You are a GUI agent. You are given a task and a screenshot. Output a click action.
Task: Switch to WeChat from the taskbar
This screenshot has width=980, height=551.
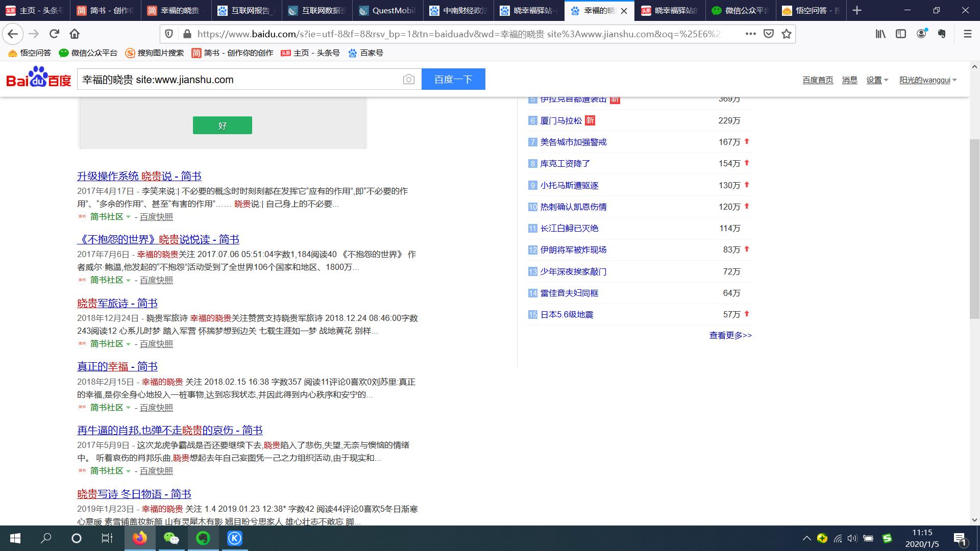(171, 538)
